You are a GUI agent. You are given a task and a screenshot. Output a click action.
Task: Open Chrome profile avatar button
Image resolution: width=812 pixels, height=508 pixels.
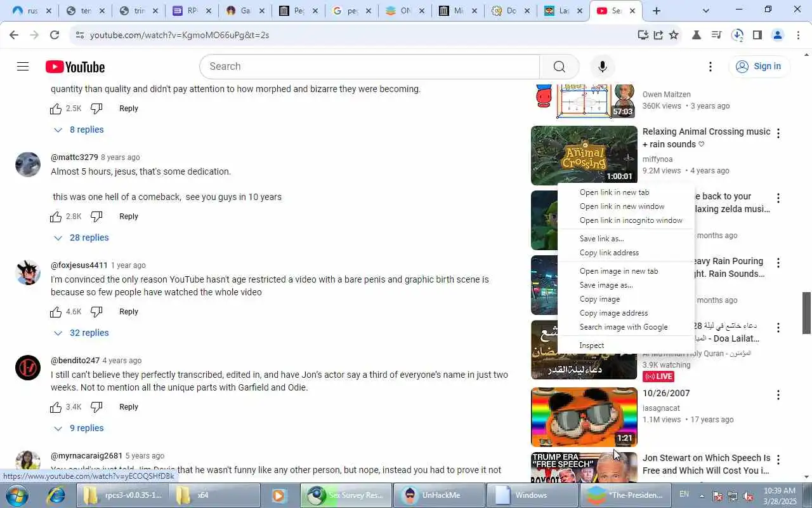click(778, 35)
